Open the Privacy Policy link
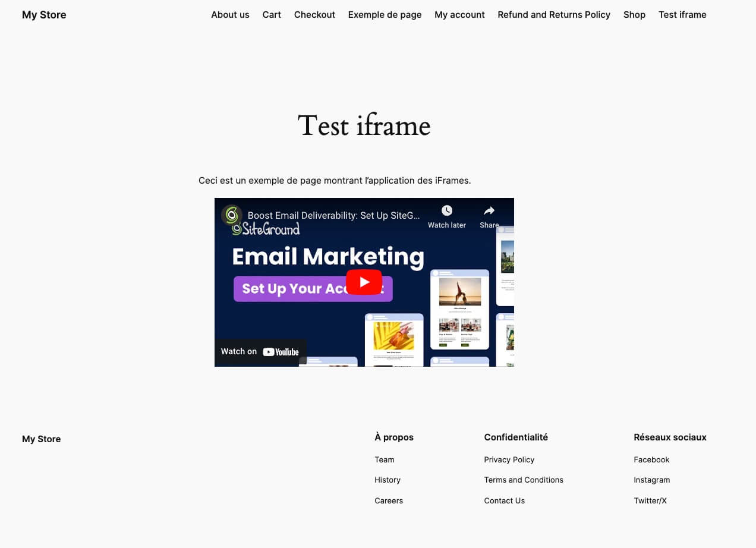This screenshot has width=756, height=548. [509, 459]
